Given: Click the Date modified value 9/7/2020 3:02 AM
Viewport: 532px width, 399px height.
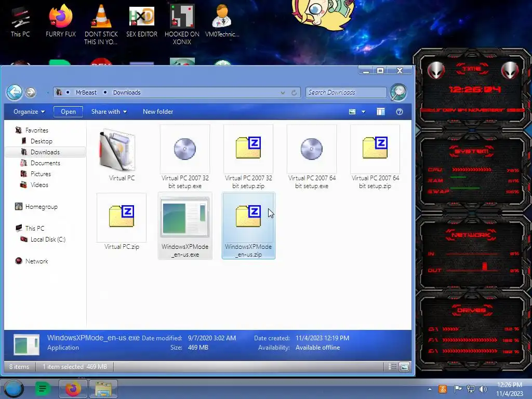Looking at the screenshot, I should [212, 338].
